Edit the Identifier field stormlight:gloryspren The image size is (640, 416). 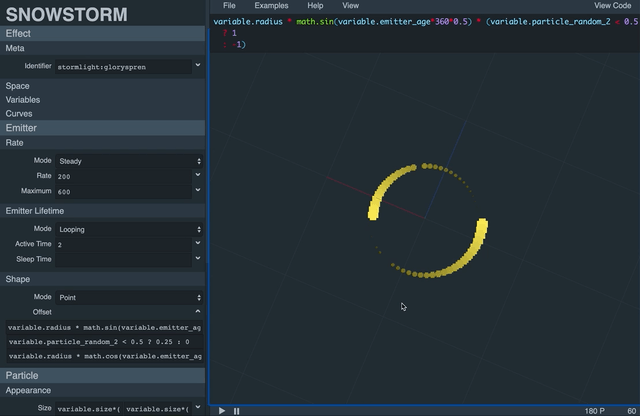click(123, 67)
